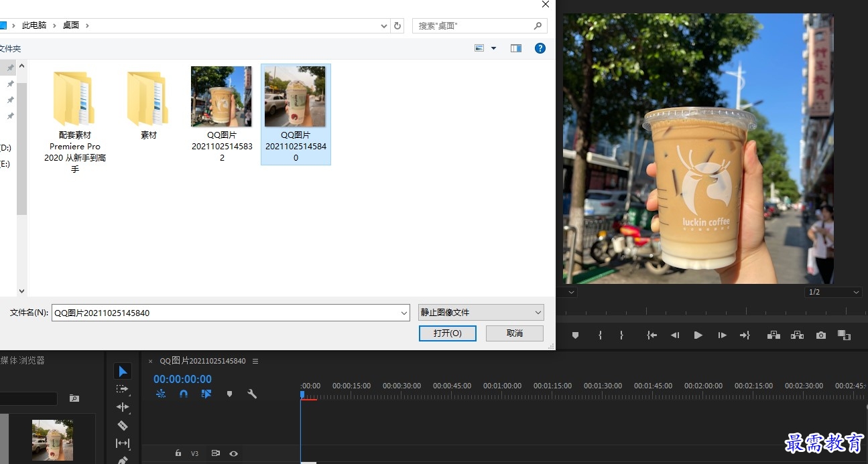868x464 pixels.
Task: Open the Comparison View button
Action: click(844, 335)
